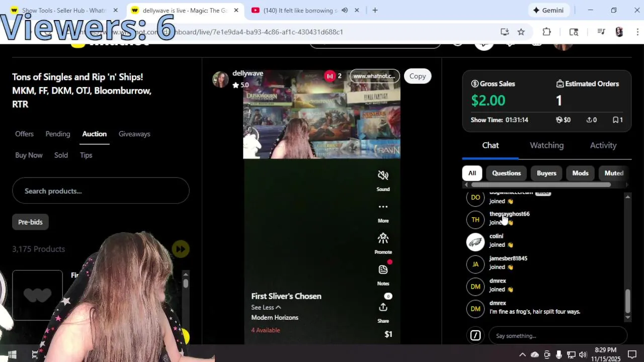The image size is (644, 362).
Task: Open Chrome profile avatar
Action: click(x=619, y=32)
